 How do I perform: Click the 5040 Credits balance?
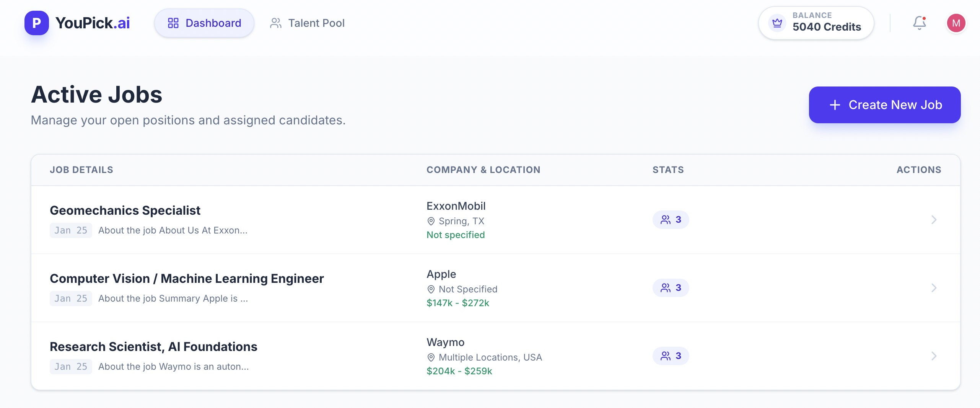tap(827, 27)
